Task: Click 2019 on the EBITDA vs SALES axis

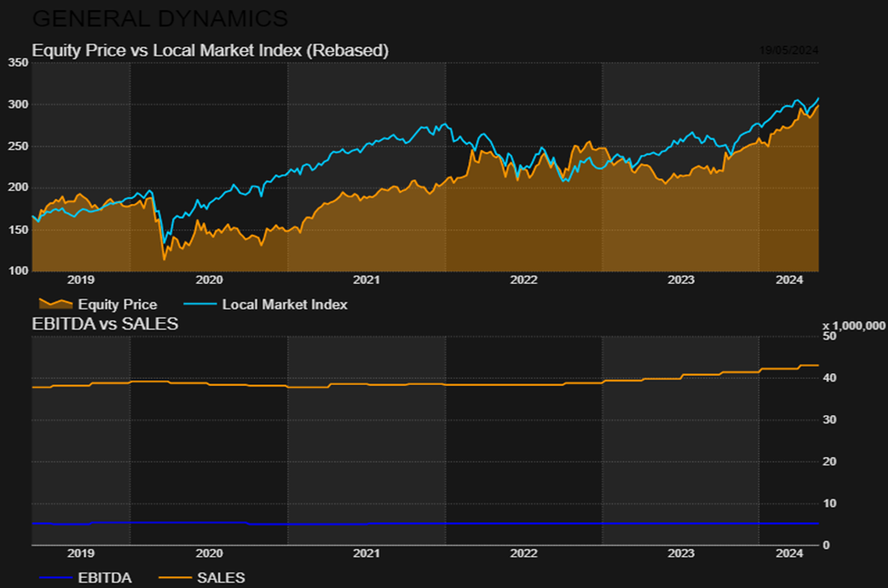Action: 81,553
